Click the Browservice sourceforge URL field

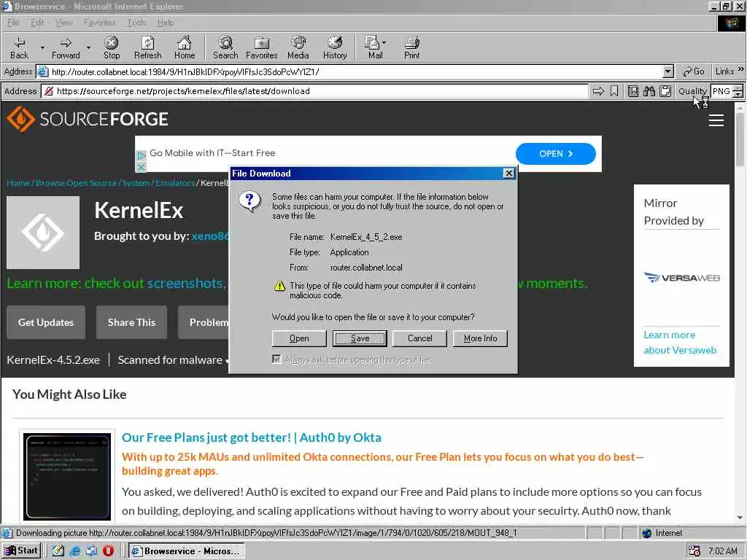click(x=314, y=91)
